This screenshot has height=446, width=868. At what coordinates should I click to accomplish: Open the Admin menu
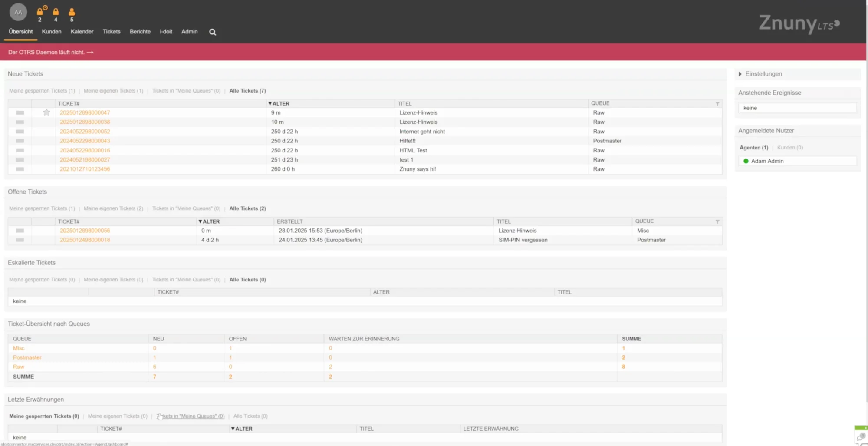(189, 32)
